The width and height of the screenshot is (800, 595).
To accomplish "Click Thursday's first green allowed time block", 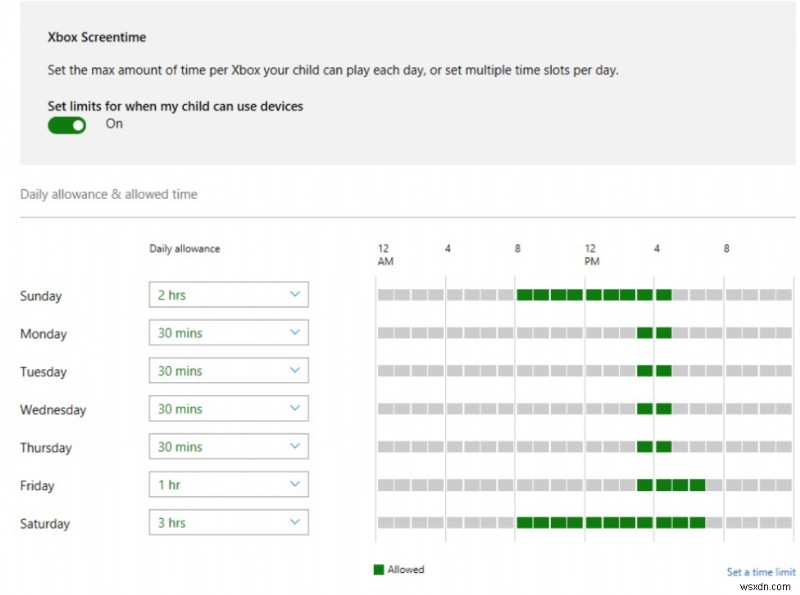I will tap(645, 447).
